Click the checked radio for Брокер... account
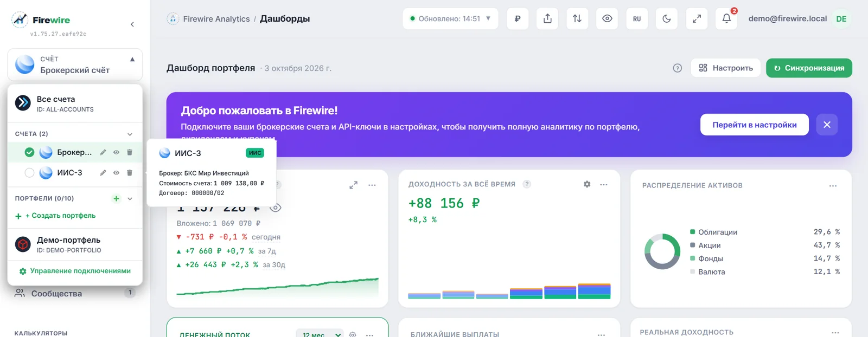The height and width of the screenshot is (337, 868). [29, 152]
